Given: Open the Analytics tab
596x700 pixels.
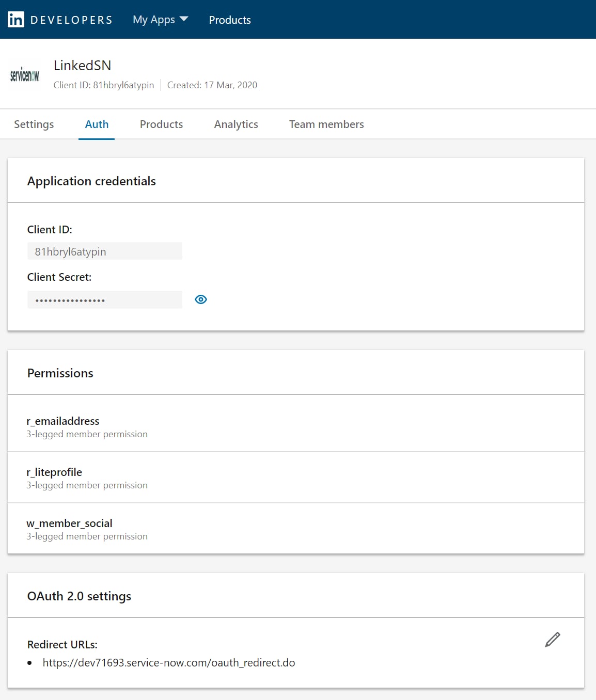Looking at the screenshot, I should [236, 124].
